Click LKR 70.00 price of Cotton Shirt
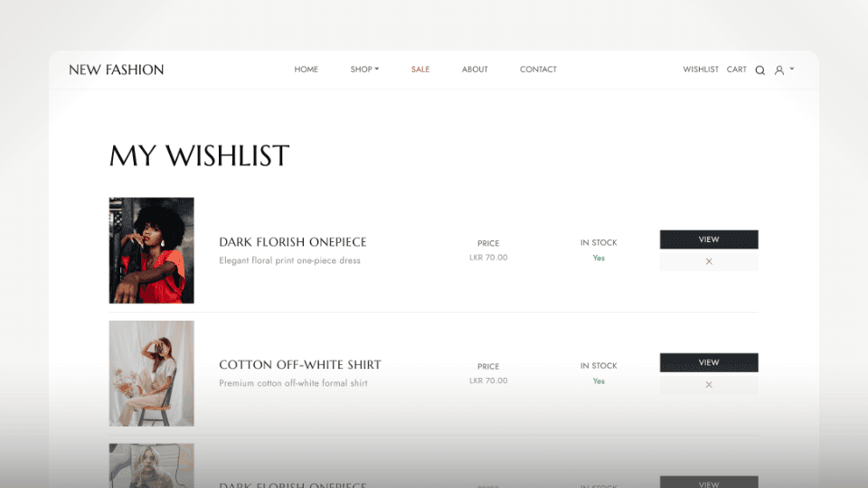868x488 pixels. (488, 380)
